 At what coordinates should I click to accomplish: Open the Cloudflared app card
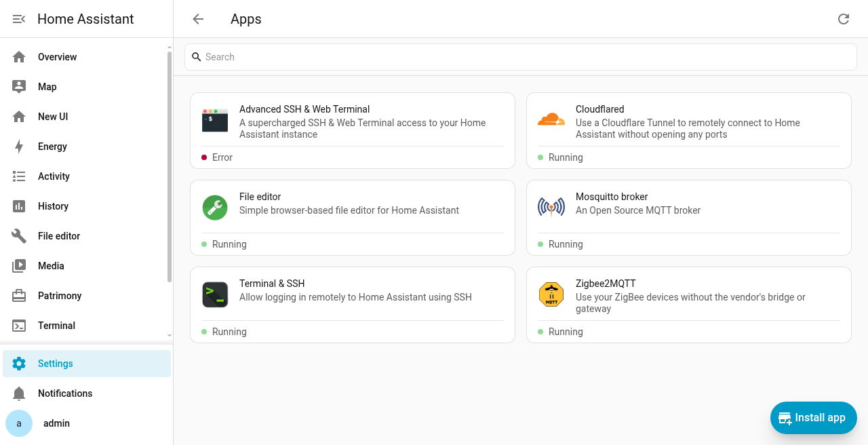click(689, 131)
